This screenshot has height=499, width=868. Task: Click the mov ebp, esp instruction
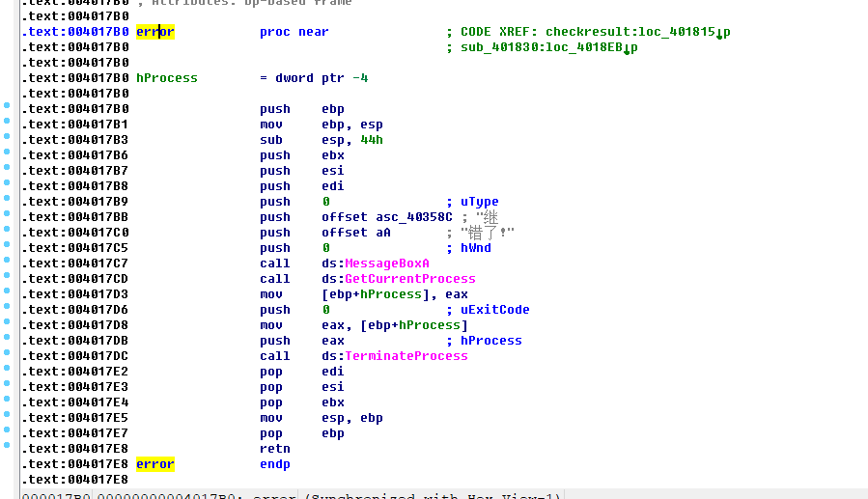pyautogui.click(x=322, y=125)
